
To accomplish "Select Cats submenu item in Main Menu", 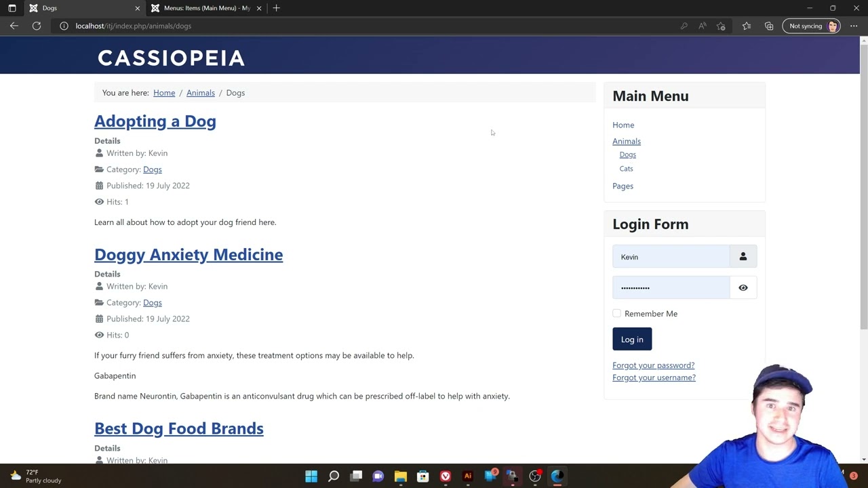I will 626,169.
